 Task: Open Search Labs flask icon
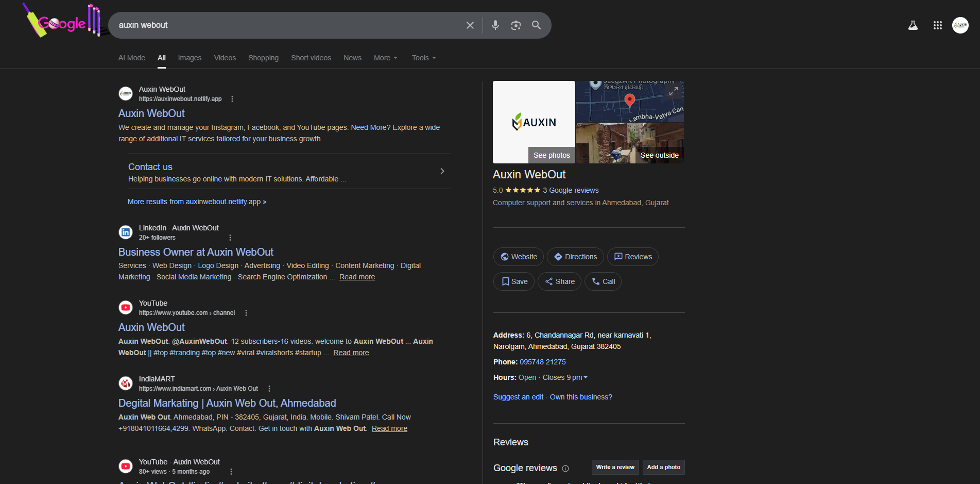913,25
